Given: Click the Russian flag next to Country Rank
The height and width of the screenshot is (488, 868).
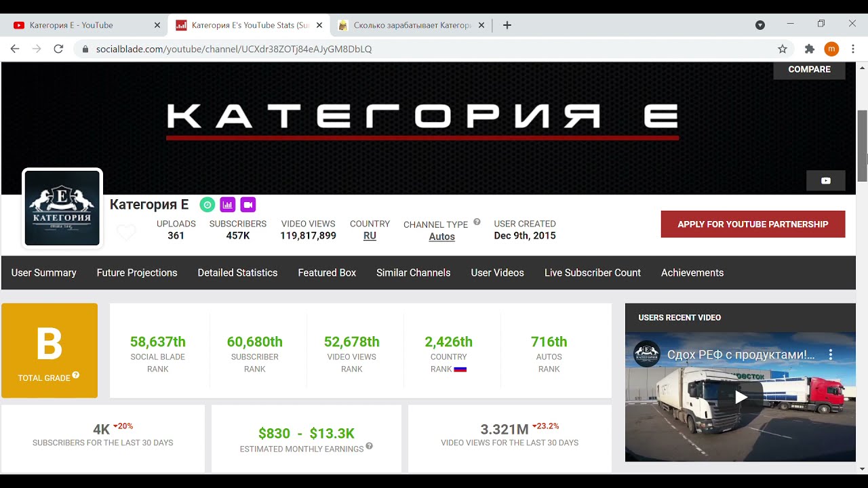Looking at the screenshot, I should click(460, 369).
